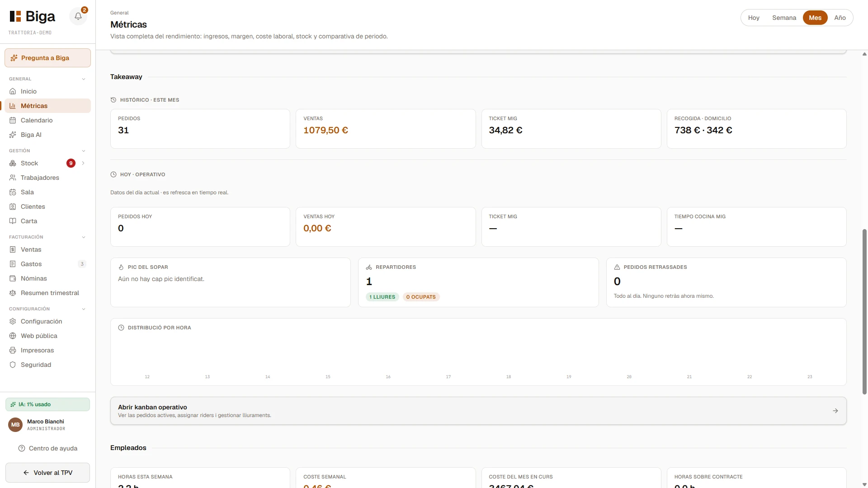This screenshot has width=868, height=488.
Task: Open Resumen trimestral page
Action: point(47,293)
